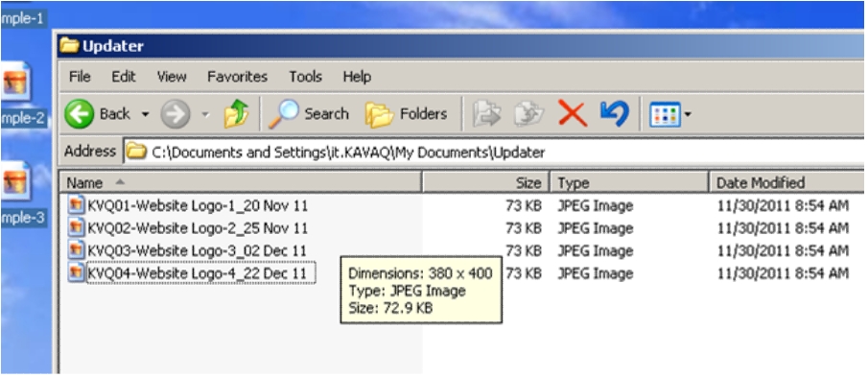The image size is (868, 377).
Task: Go Up one folder level
Action: click(236, 114)
